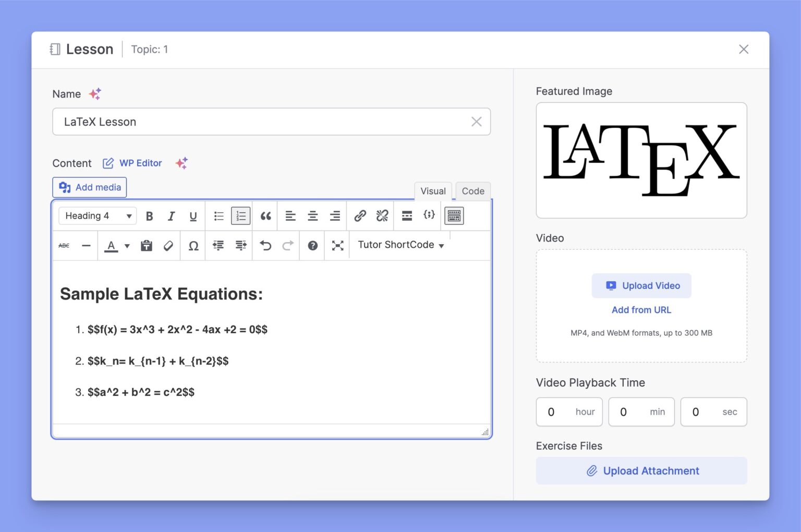The height and width of the screenshot is (532, 801).
Task: Toggle the numbered list formatting
Action: pyautogui.click(x=240, y=215)
